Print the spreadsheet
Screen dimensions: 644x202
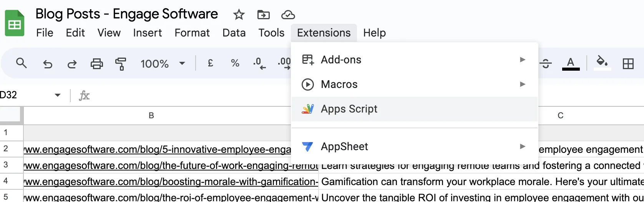[x=96, y=63]
